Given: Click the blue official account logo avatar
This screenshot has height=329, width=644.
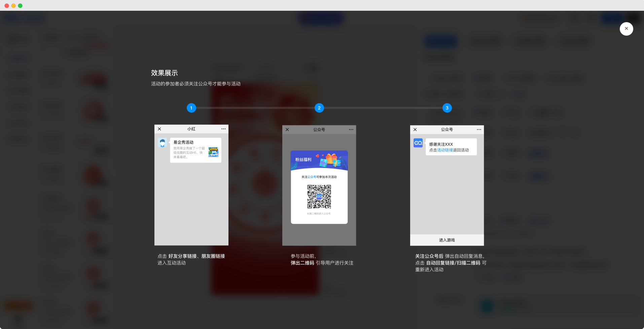Looking at the screenshot, I should 418,143.
